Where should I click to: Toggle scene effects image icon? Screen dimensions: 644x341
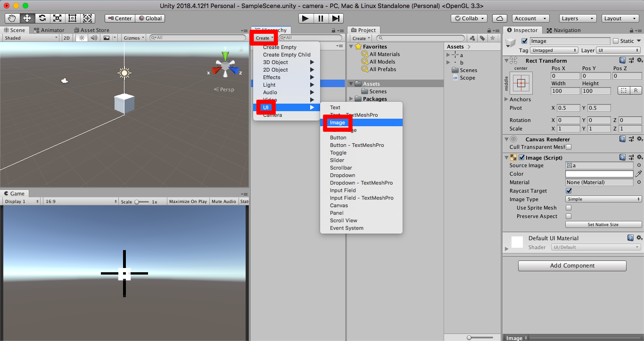pyautogui.click(x=106, y=38)
